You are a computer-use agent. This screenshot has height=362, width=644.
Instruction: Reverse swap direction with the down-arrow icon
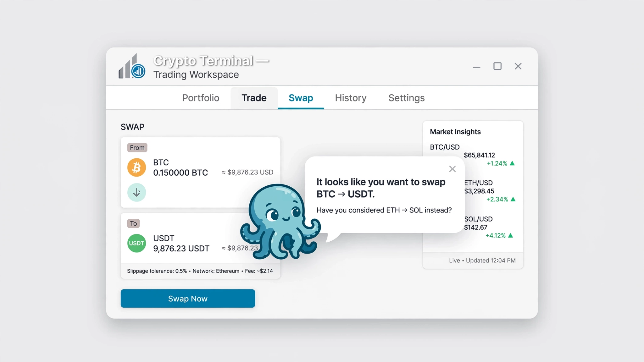(x=136, y=192)
